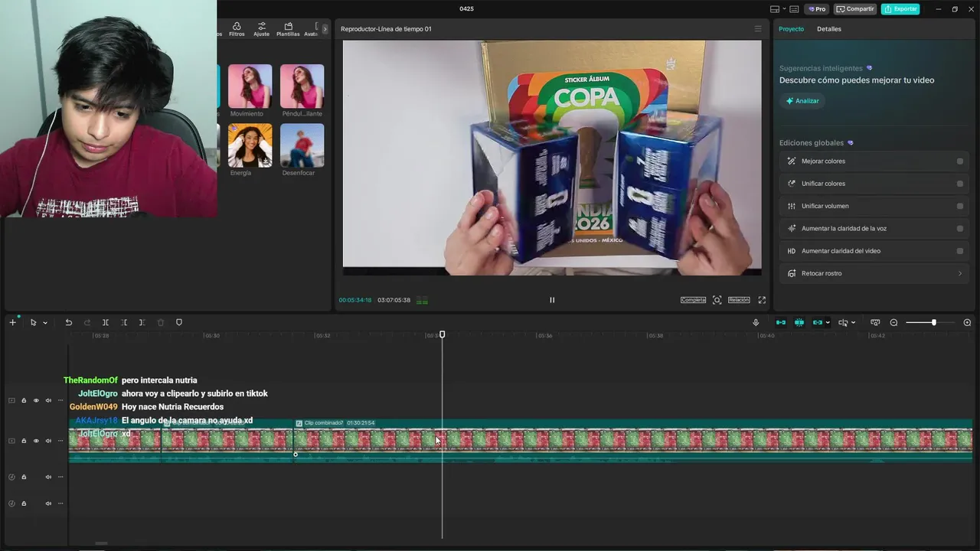Select the Desenfocar effect thumbnail
Viewport: 980px width, 551px height.
302,145
